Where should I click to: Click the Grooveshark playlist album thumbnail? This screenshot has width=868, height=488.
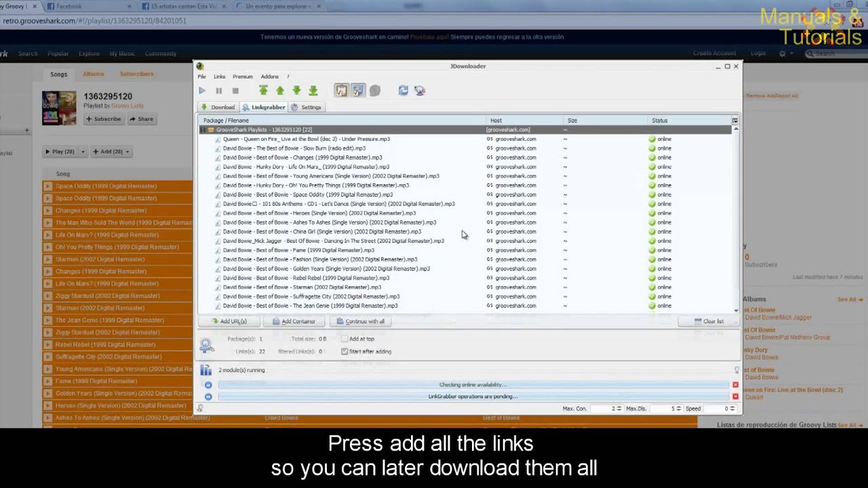(x=59, y=108)
